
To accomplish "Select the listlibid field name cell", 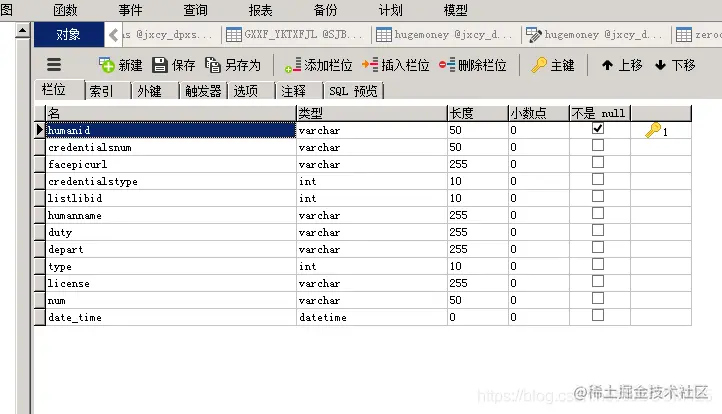I will coord(171,198).
